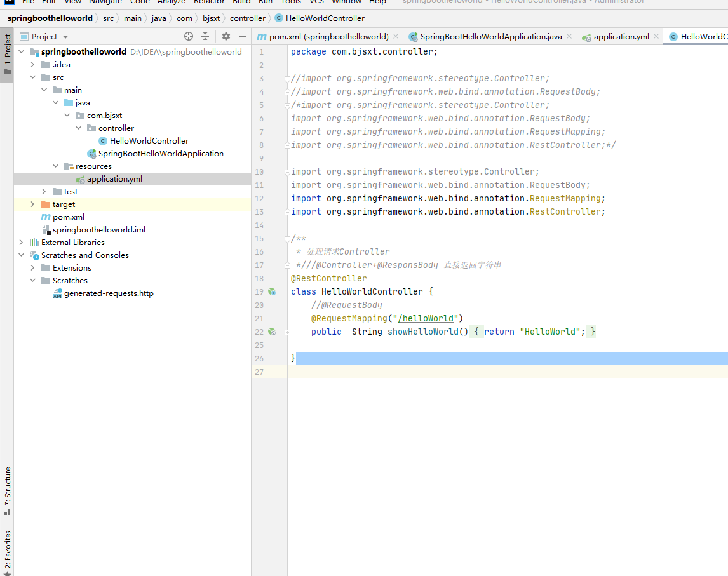Click the External Libraries icon

click(x=34, y=243)
